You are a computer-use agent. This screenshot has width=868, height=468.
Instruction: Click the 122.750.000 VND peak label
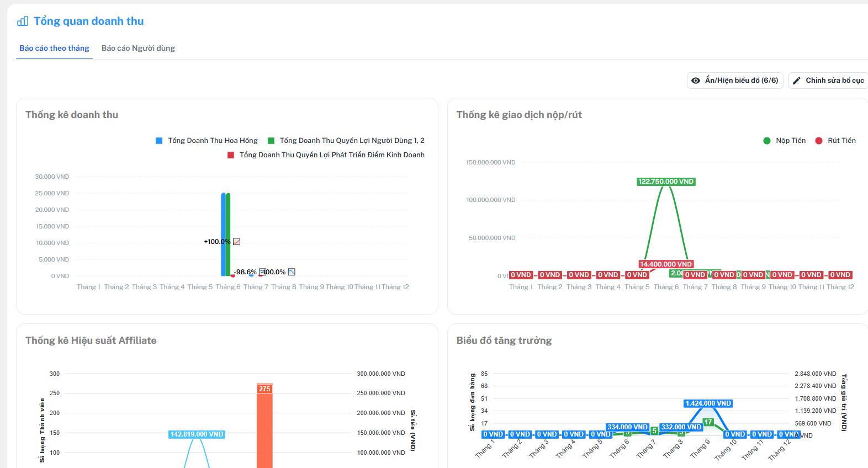[x=665, y=182]
